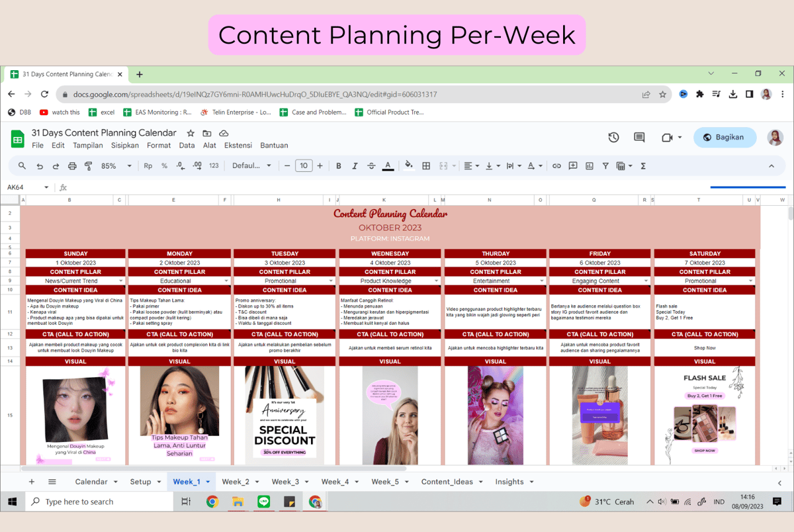Switch to the Week_2 sheet tab
Viewport: 794px width, 532px height.
tap(241, 482)
